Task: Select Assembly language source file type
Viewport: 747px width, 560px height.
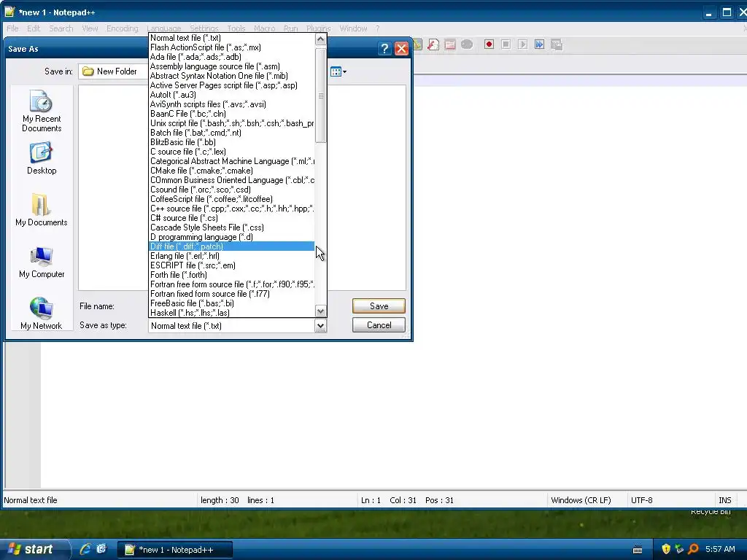Action: (x=231, y=66)
